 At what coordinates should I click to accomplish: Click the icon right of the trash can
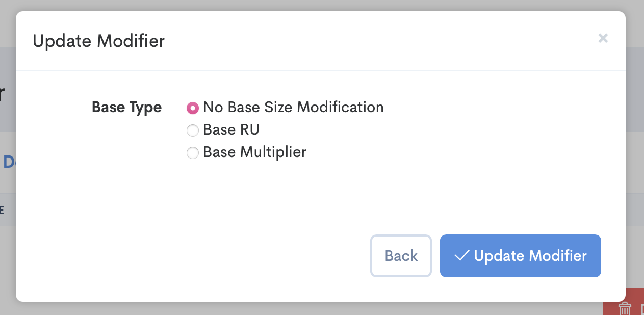point(640,309)
